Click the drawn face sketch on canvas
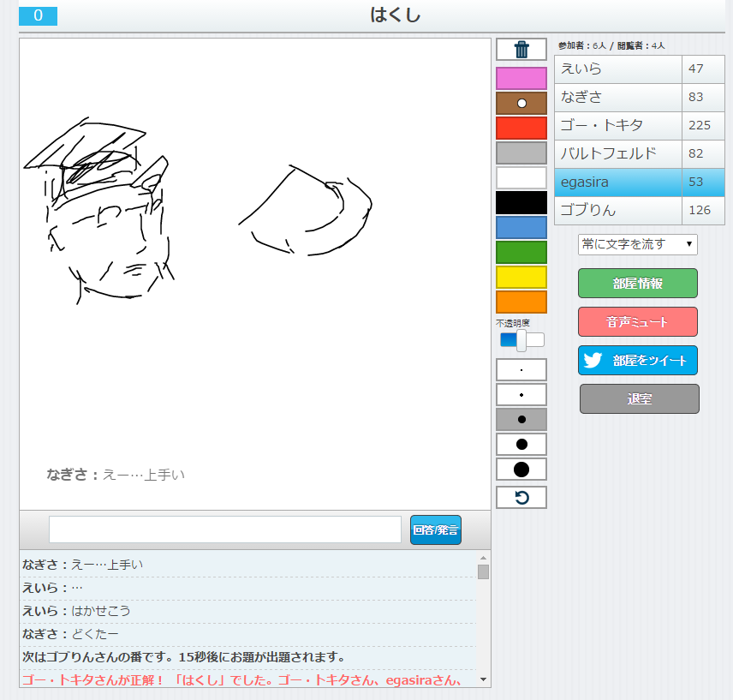Screen dimensions: 733x700 click(x=99, y=211)
